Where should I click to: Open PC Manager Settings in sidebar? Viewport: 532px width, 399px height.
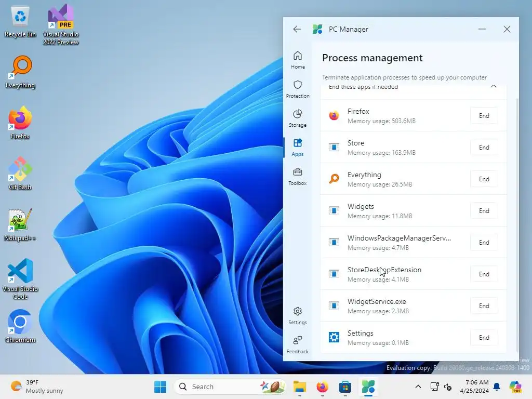(298, 316)
